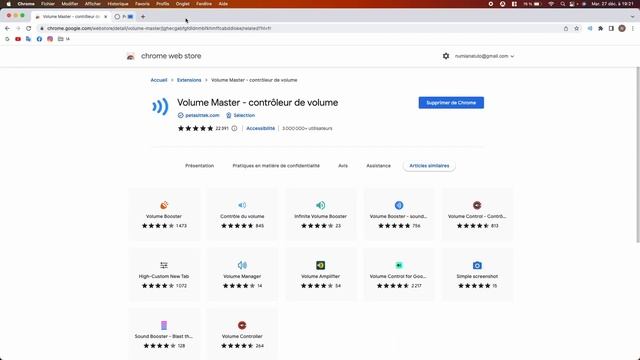Open the Volume Manager extension icon
This screenshot has width=640, height=360.
pos(242,265)
